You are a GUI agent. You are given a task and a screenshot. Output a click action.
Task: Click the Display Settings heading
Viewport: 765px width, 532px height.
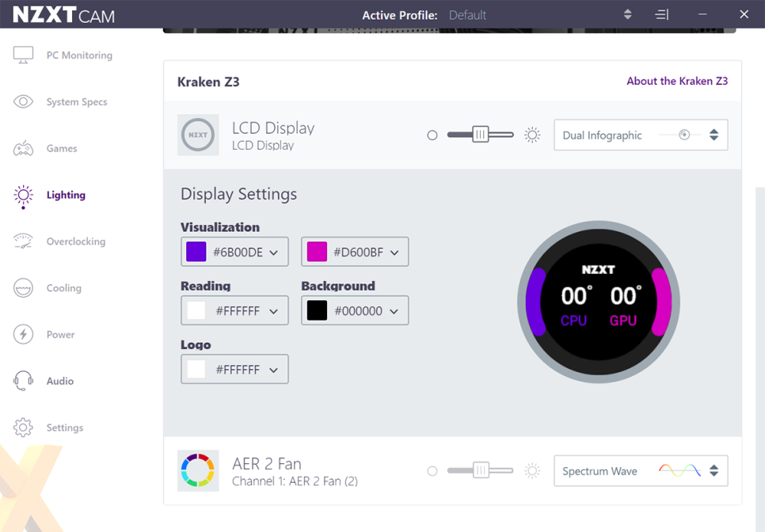[x=238, y=194]
